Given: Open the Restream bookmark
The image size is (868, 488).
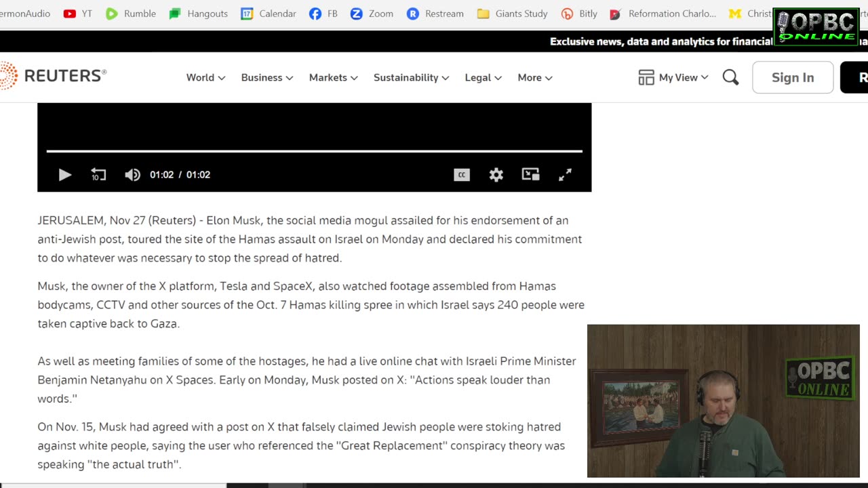Looking at the screenshot, I should tap(435, 14).
